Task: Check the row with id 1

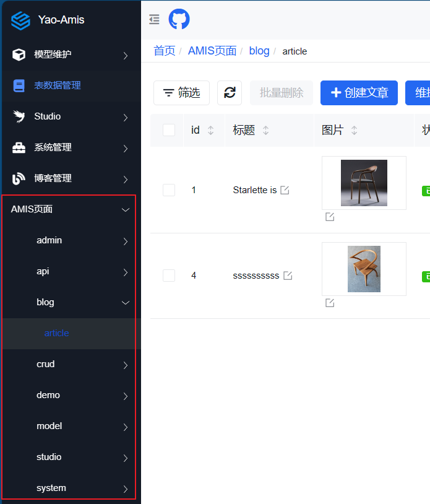Action: [169, 190]
